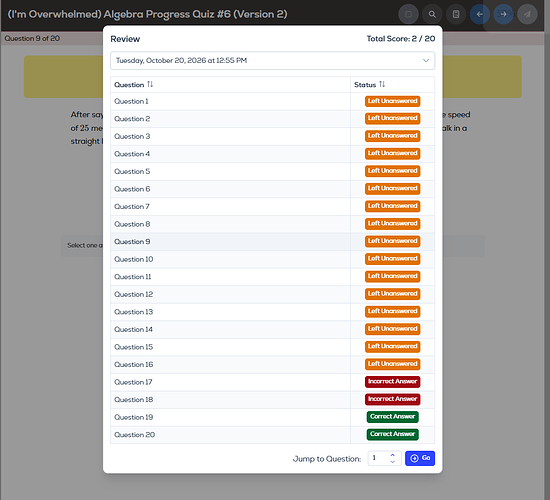Viewport: 550px width, 500px height.
Task: Select the Question 5 row
Action: click(273, 172)
